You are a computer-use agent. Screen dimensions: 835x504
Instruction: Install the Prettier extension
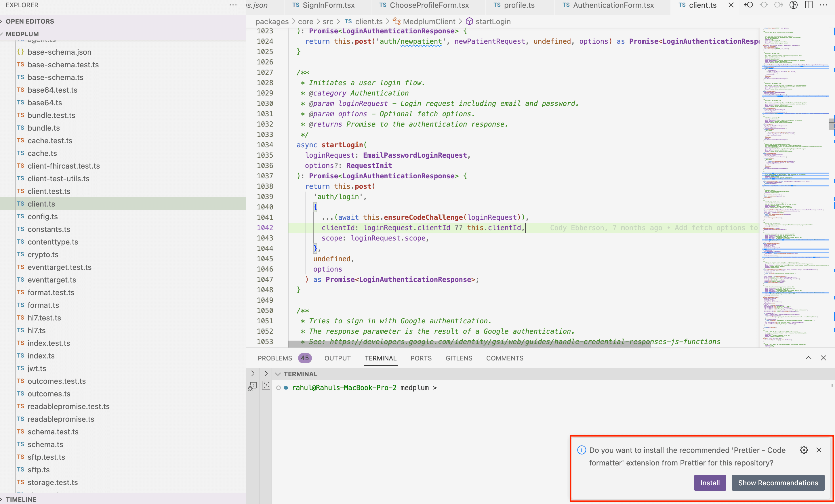(x=710, y=483)
